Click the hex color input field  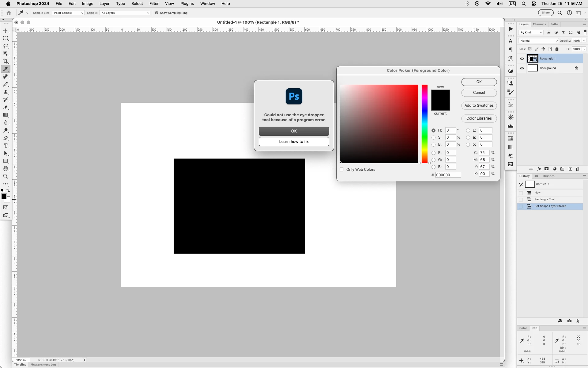tap(448, 175)
